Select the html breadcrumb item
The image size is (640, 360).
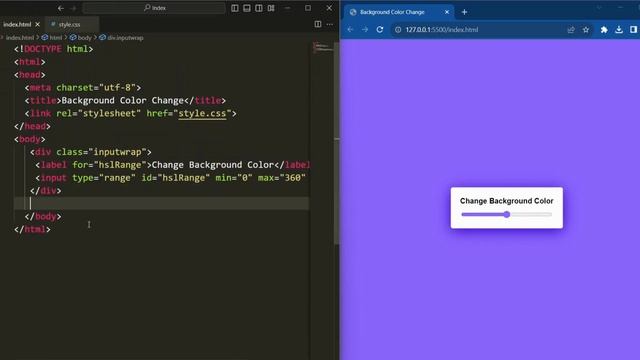pyautogui.click(x=52, y=38)
